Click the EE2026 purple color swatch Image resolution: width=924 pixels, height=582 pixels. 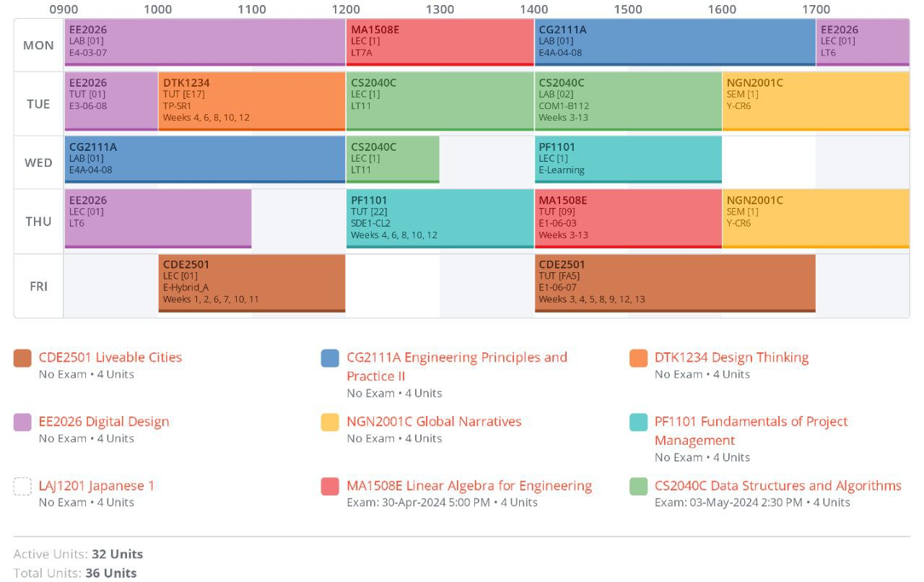(22, 422)
